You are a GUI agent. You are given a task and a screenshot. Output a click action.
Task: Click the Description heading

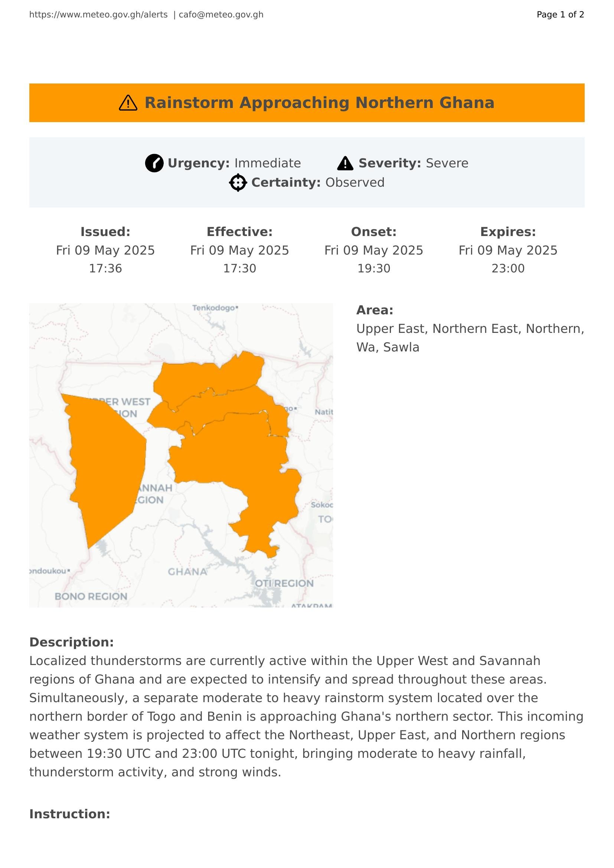click(71, 642)
